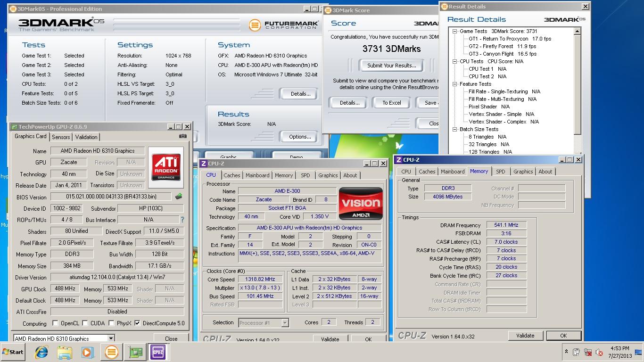Click the AMD Vision logo in CPU-Z
Image resolution: width=644 pixels, height=362 pixels.
click(x=361, y=205)
